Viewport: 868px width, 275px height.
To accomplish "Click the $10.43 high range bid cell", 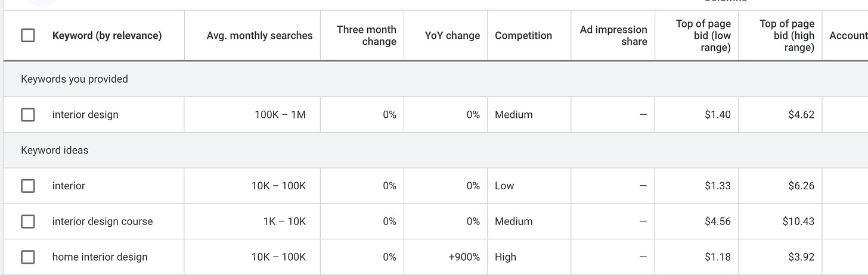I will pyautogui.click(x=798, y=221).
